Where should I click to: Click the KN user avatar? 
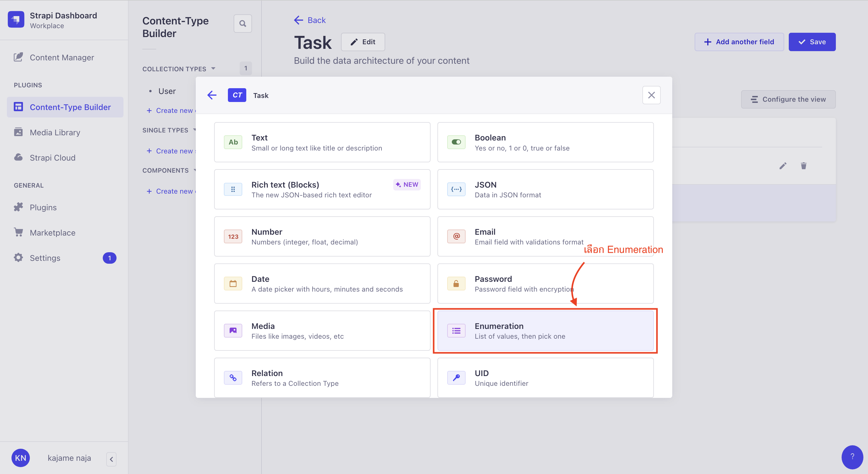pos(21,458)
